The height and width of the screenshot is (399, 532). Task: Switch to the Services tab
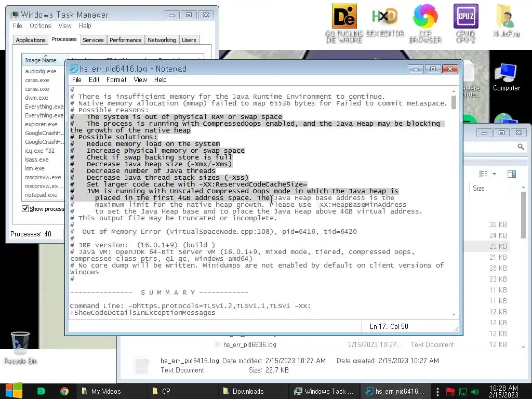tap(93, 40)
